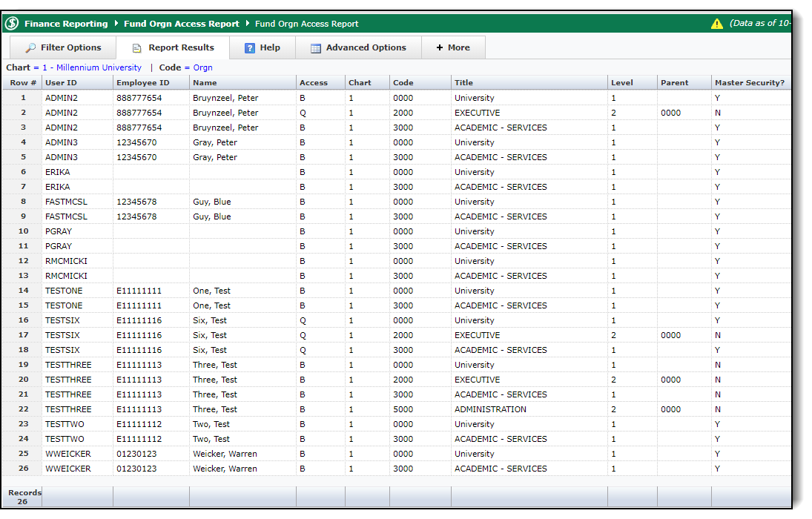
Task: Expand the More tab menu
Action: 453,47
